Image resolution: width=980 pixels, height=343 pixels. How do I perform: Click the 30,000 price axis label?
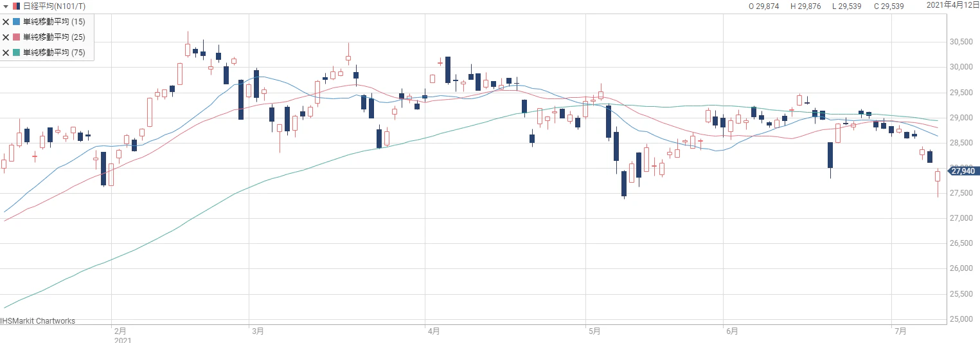[x=961, y=67]
